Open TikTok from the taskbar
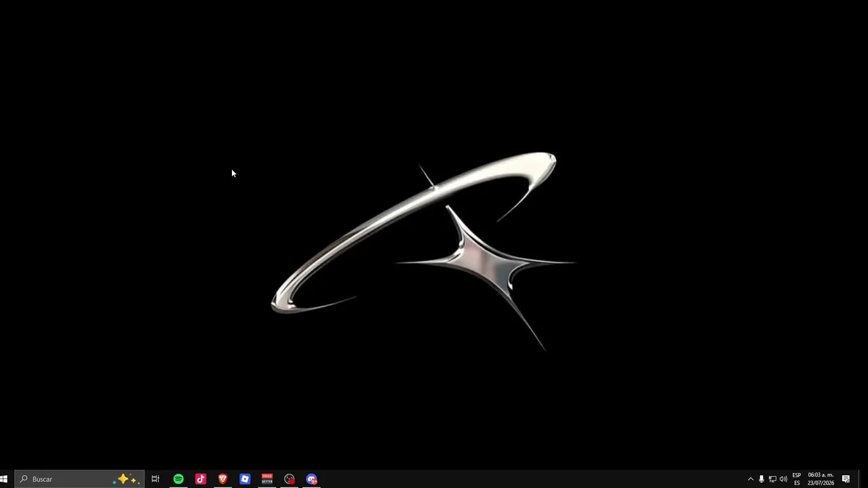868x488 pixels. click(201, 479)
